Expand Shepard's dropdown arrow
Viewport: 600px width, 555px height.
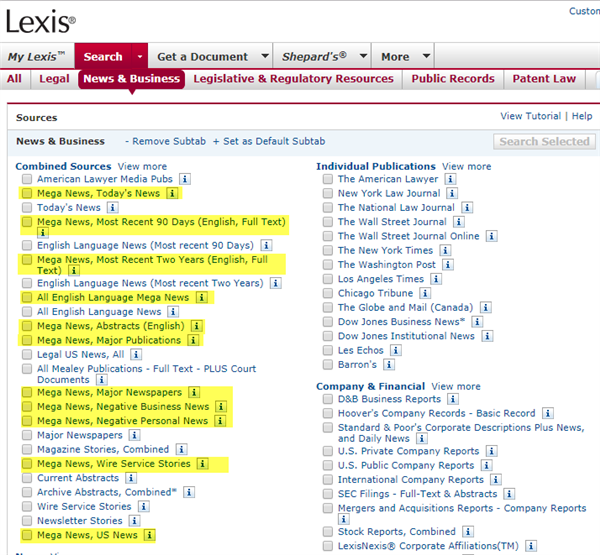[364, 56]
